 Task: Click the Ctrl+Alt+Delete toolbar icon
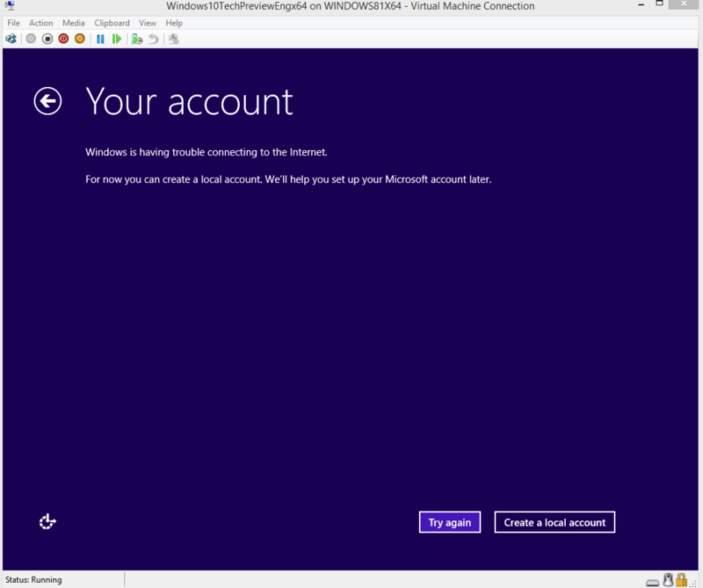[x=11, y=39]
